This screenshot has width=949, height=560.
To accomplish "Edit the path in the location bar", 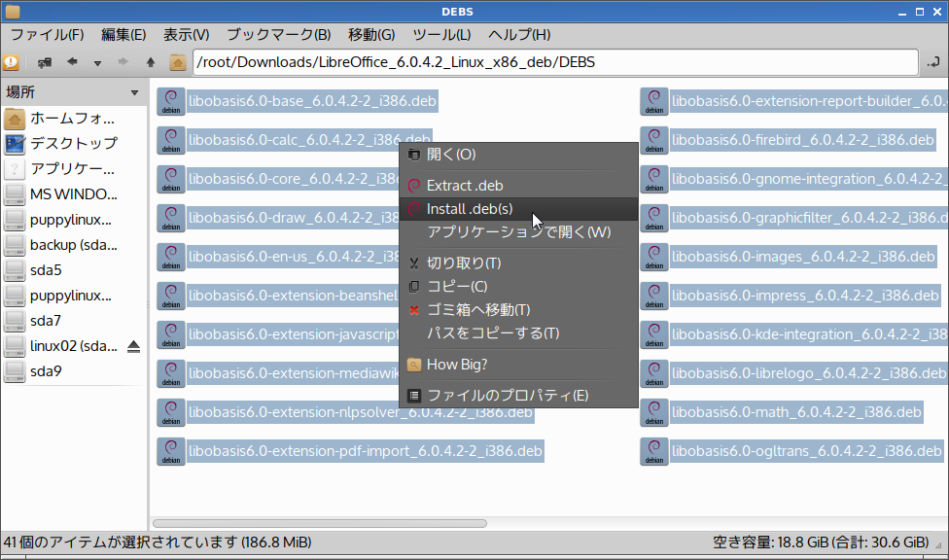I will (x=555, y=62).
